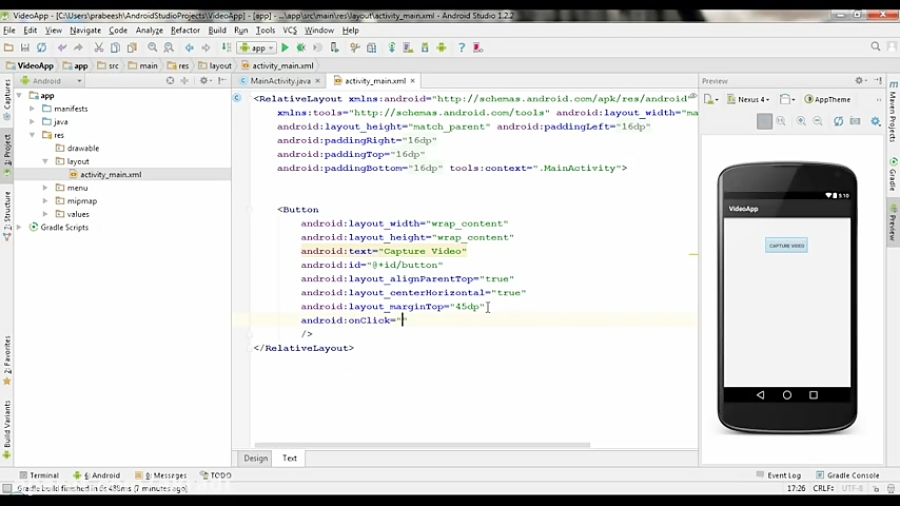Expand the mipmap folder
900x506 pixels.
tap(45, 201)
